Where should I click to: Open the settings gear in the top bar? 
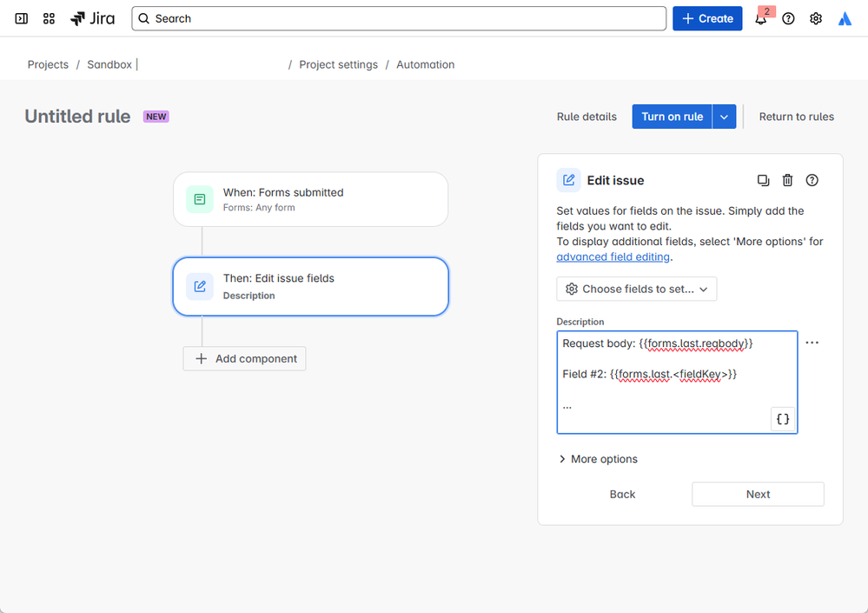(815, 19)
